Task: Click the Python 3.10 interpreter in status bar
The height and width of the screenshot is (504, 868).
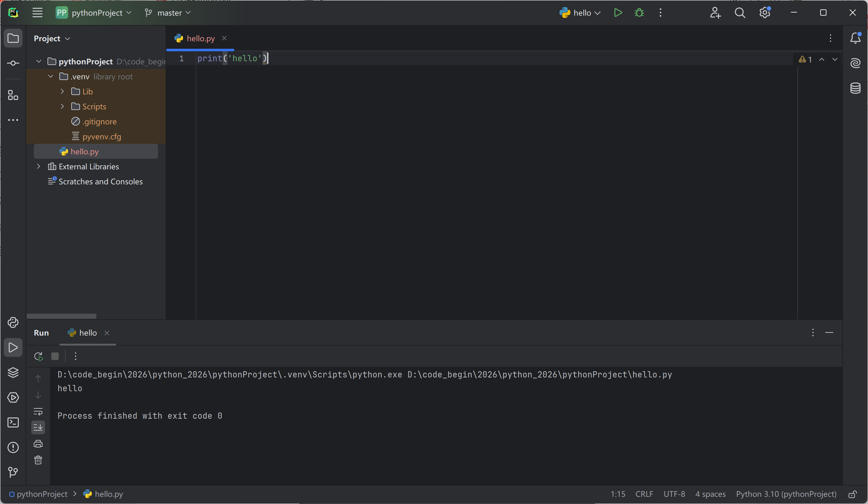Action: (x=786, y=494)
